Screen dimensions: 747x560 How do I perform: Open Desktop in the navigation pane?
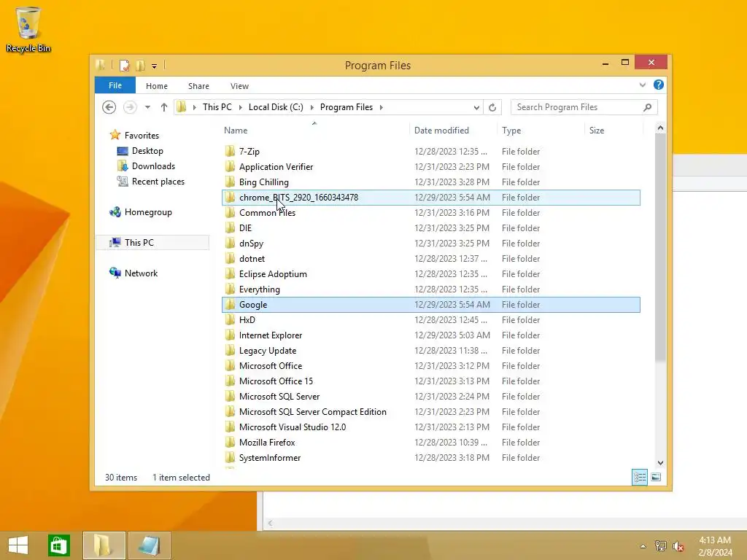(x=147, y=151)
